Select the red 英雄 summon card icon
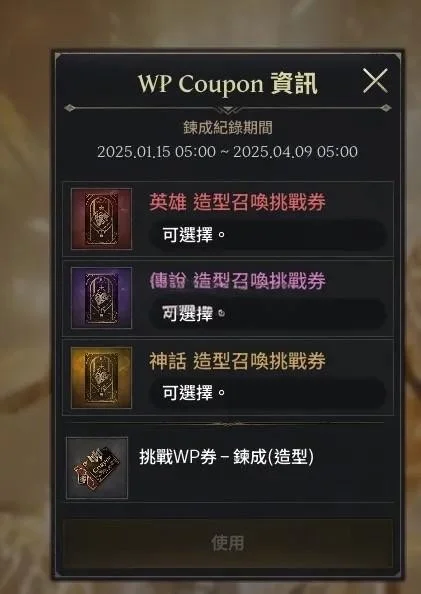The height and width of the screenshot is (594, 421). pos(102,219)
